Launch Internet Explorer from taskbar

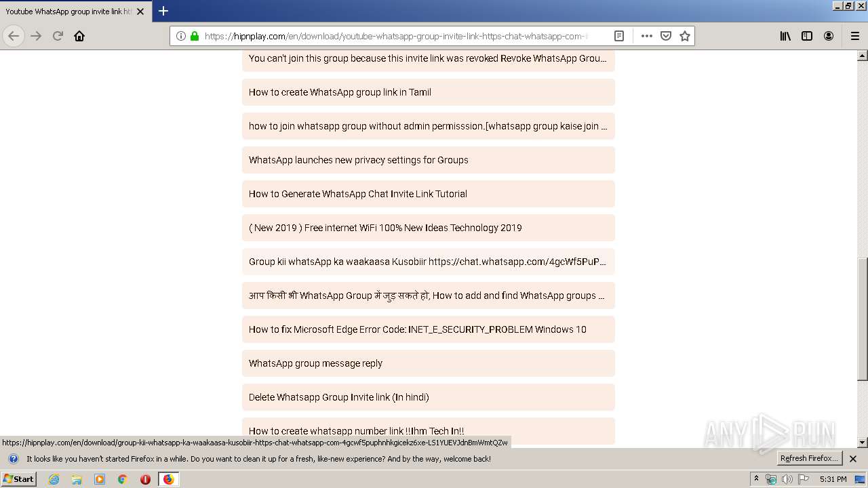tap(54, 479)
